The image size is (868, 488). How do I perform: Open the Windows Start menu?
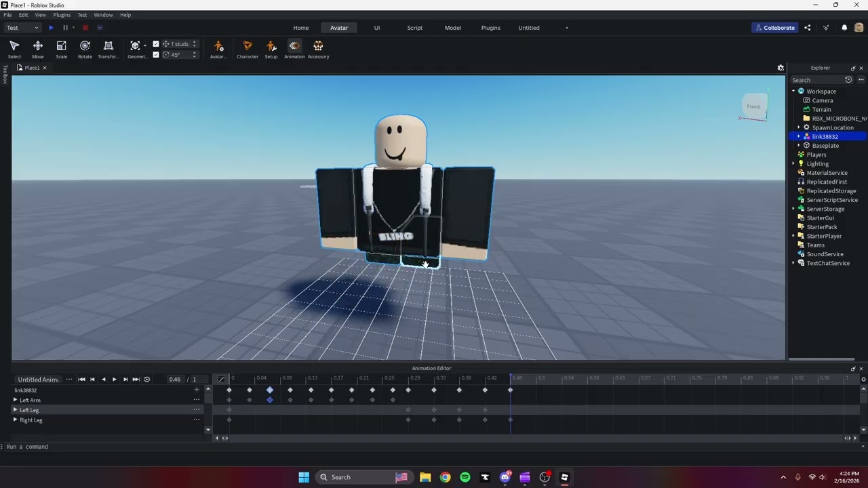(x=304, y=477)
